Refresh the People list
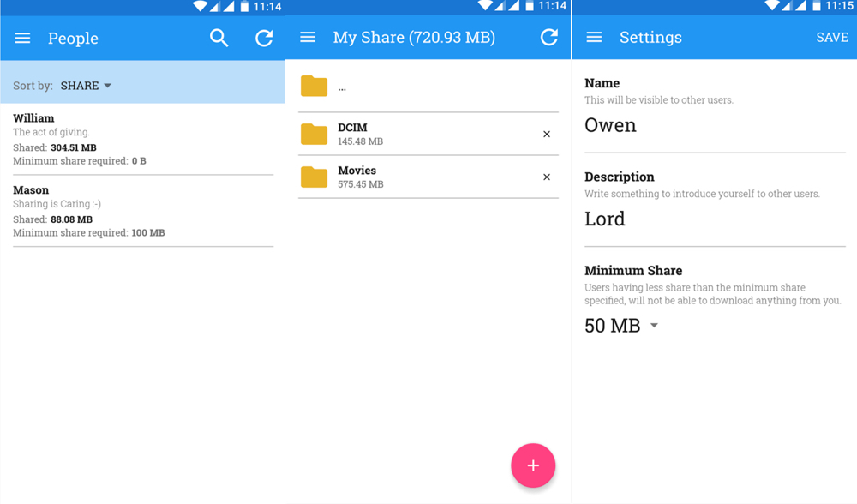This screenshot has width=857, height=504. 264,38
